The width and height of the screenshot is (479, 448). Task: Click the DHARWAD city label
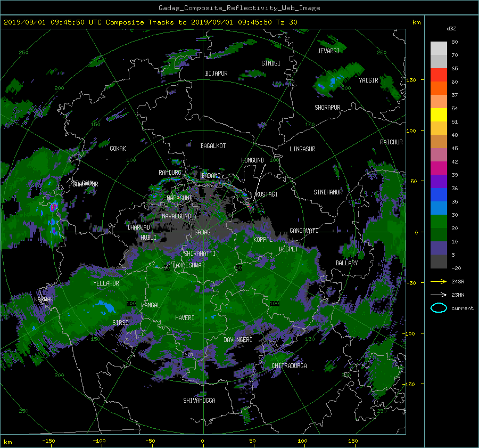point(138,227)
